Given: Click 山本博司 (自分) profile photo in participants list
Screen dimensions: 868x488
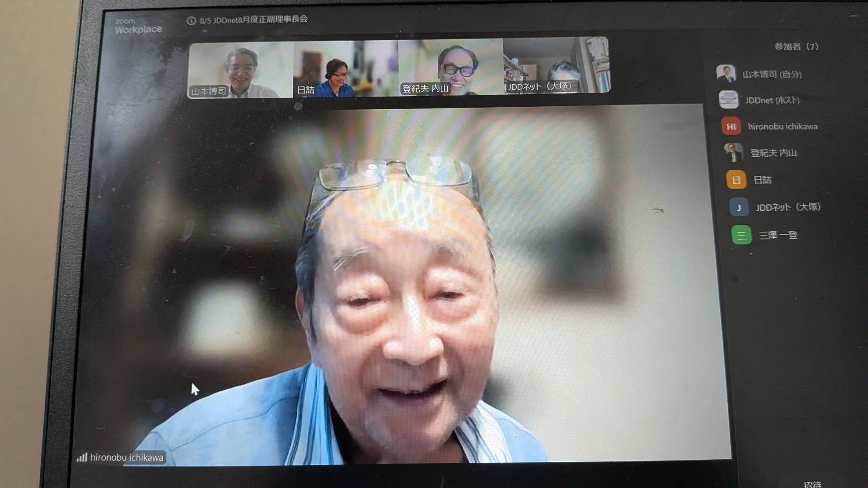Looking at the screenshot, I should pos(726,73).
